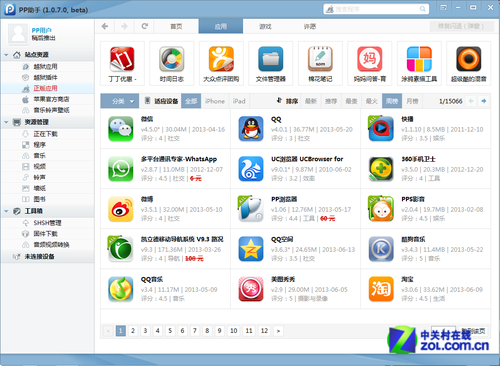This screenshot has width=500, height=366.
Task: Filter devices by iPhone
Action: 215,101
